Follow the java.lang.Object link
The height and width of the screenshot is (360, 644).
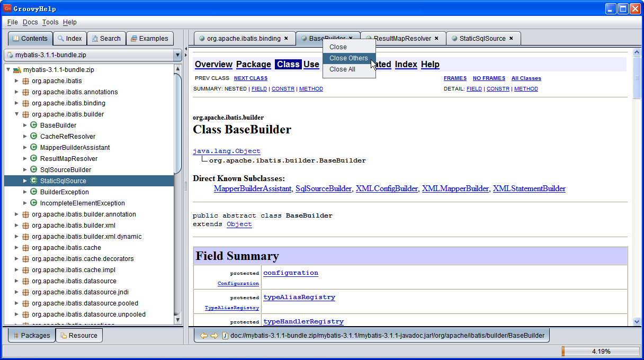[227, 151]
